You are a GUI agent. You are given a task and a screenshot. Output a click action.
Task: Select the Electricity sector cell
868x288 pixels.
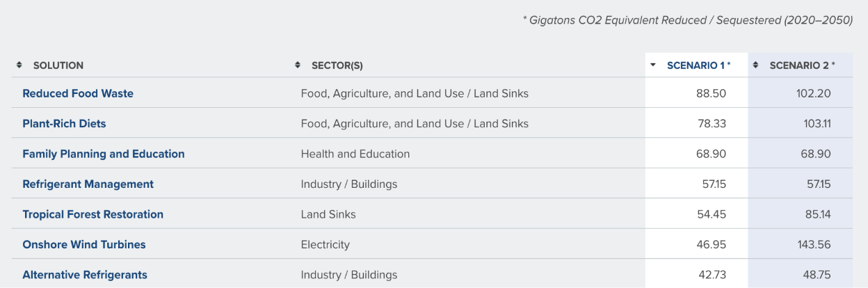click(x=325, y=245)
